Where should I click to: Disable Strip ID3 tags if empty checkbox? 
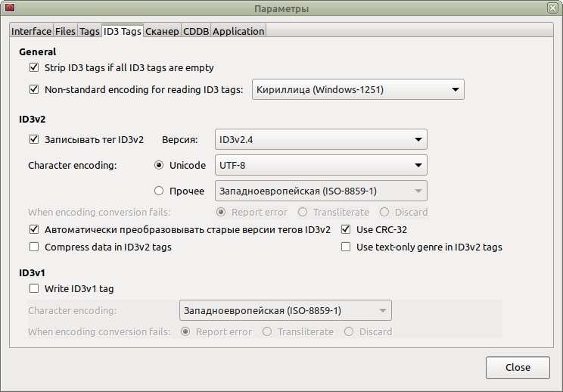click(33, 68)
